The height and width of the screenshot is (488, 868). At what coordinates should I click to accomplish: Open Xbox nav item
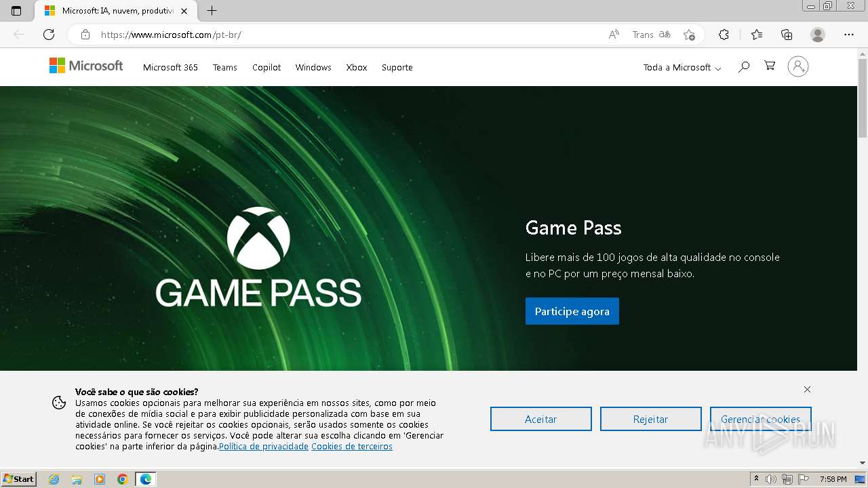coord(357,67)
